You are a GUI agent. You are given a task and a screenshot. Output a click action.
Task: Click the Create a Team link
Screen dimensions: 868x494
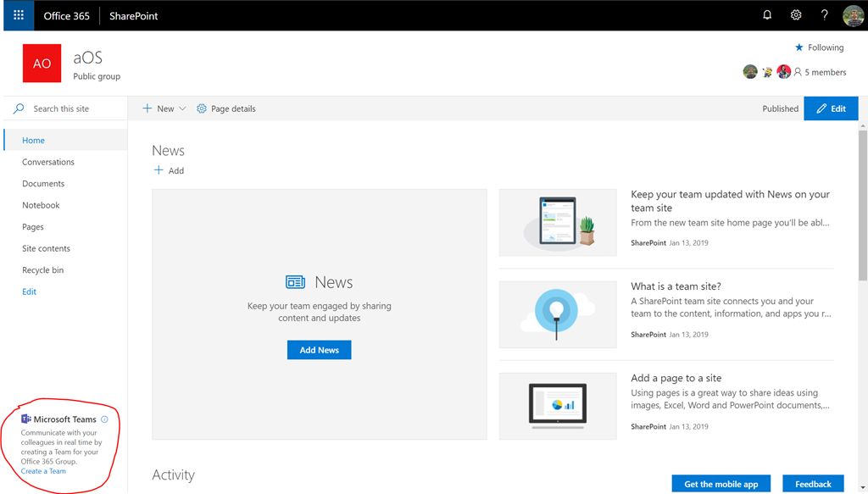[43, 471]
